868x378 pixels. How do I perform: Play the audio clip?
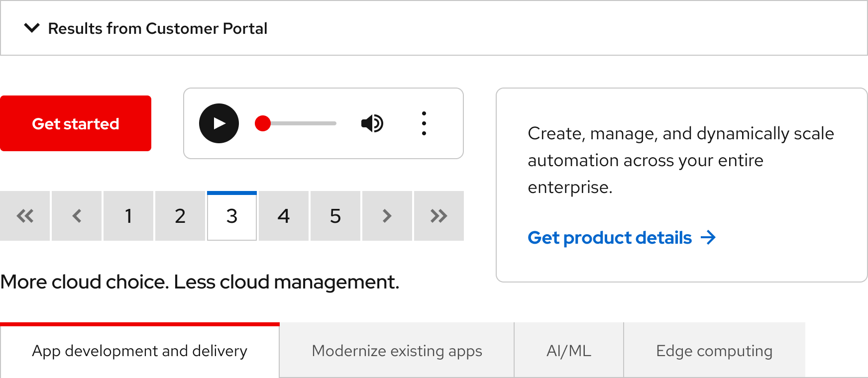219,123
